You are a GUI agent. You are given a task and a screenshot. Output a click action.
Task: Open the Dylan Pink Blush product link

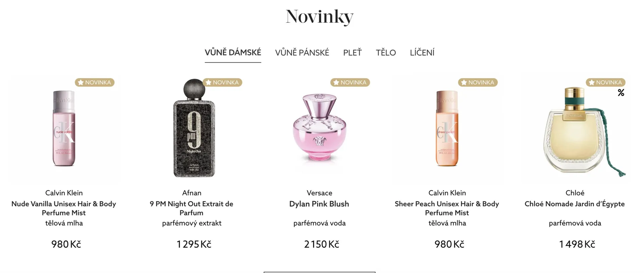(x=319, y=204)
